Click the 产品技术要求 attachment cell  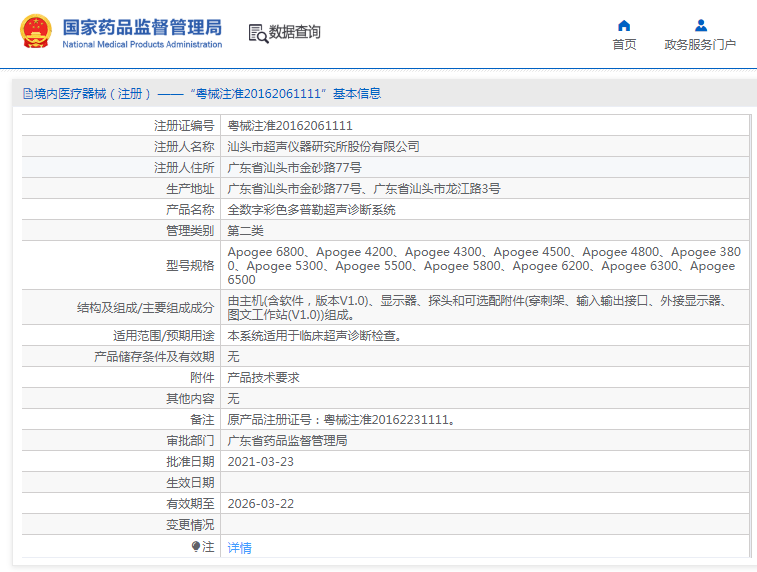click(x=263, y=378)
